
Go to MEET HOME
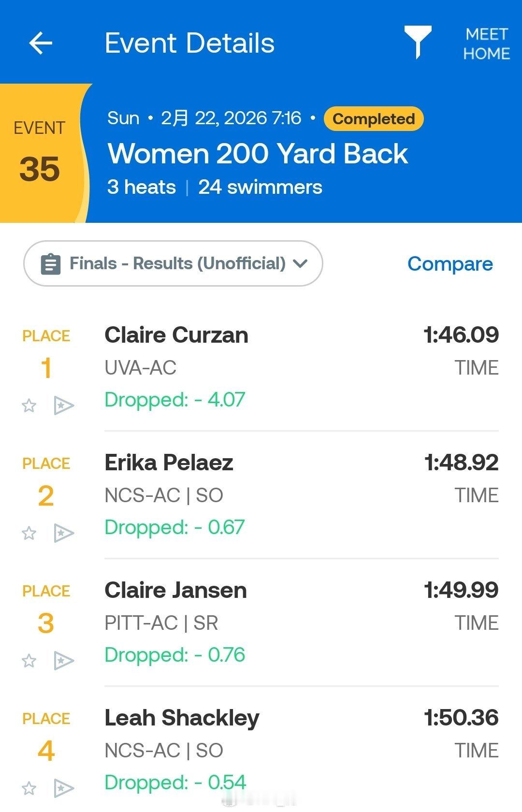(x=486, y=43)
